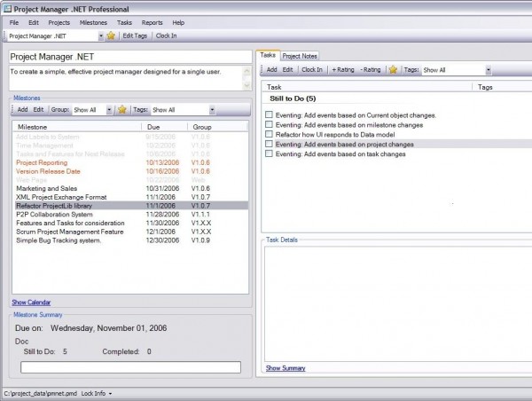Click the star icon in Milestones toolbar
The height and width of the screenshot is (401, 532).
pos(121,110)
